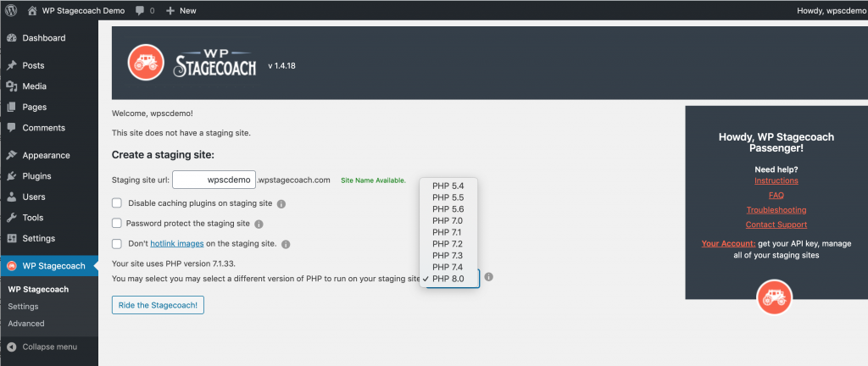Click the Collapse menu arrow icon
The width and height of the screenshot is (868, 366).
tap(12, 347)
